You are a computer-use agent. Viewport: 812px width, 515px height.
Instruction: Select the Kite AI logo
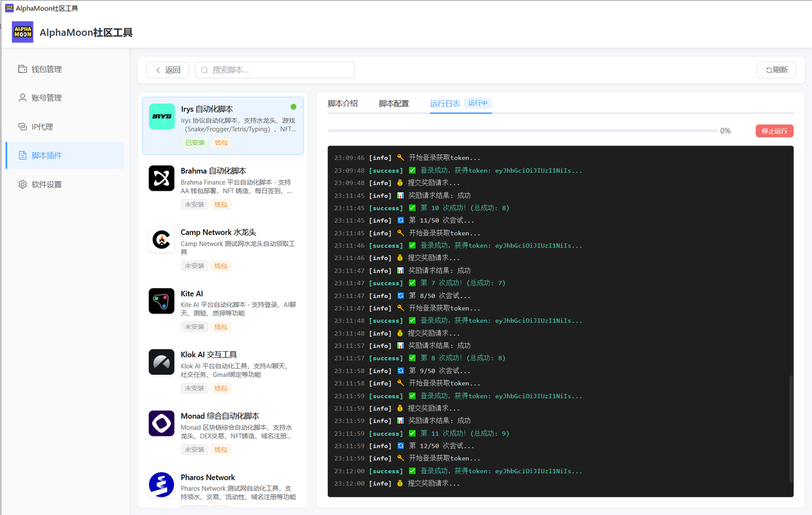[162, 301]
